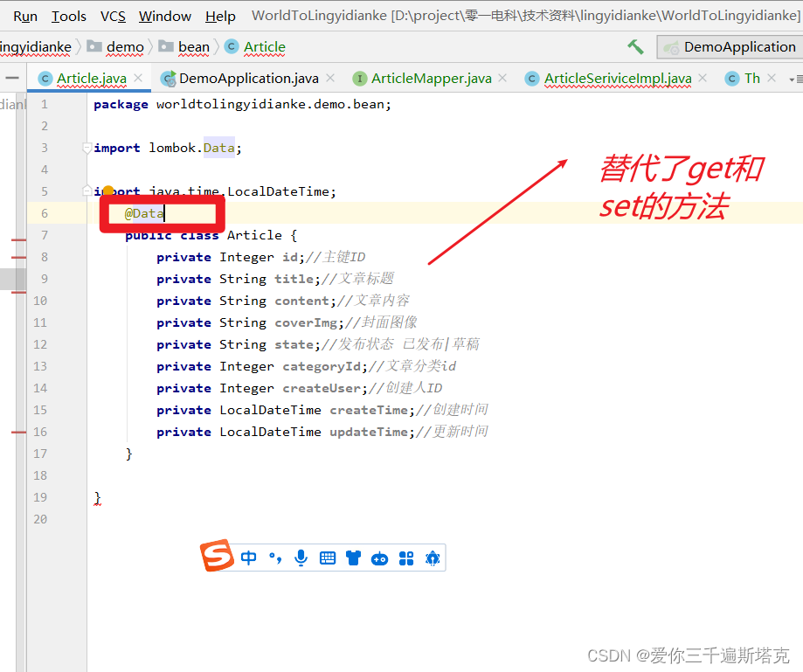The height and width of the screenshot is (672, 803).
Task: Switch to the ArticleSerivicelmpl.java tab
Action: [618, 79]
